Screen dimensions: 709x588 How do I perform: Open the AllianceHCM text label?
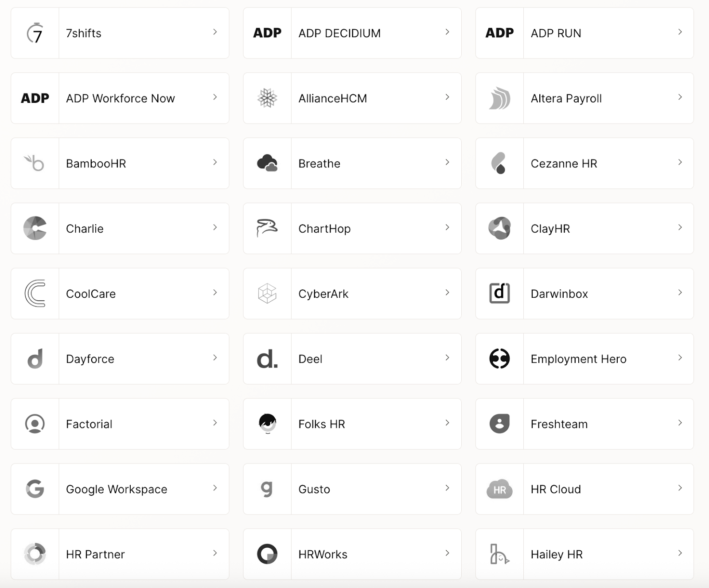(333, 98)
